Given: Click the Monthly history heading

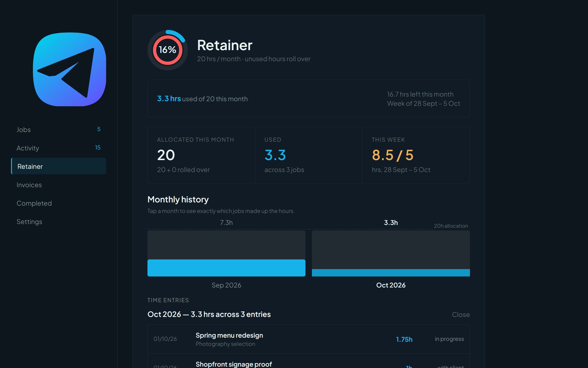Looking at the screenshot, I should pos(178,199).
